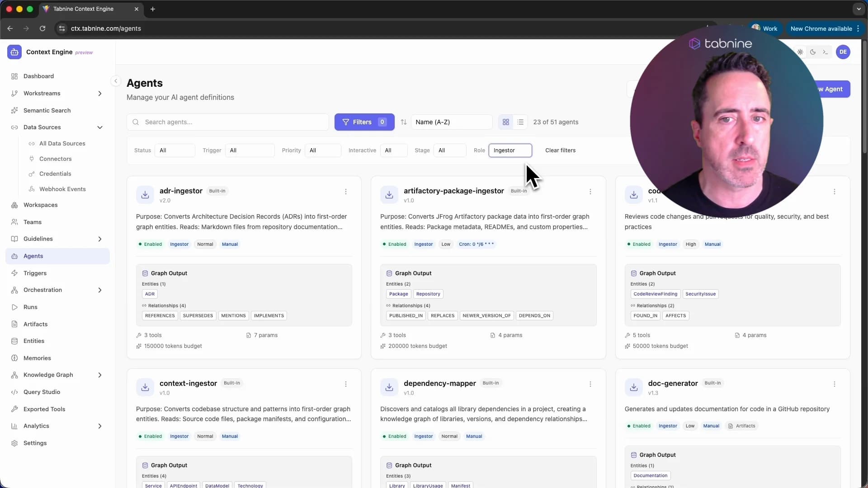Open kebab menu on doc-generator card
Screen dimensions: 868x488
click(x=834, y=384)
